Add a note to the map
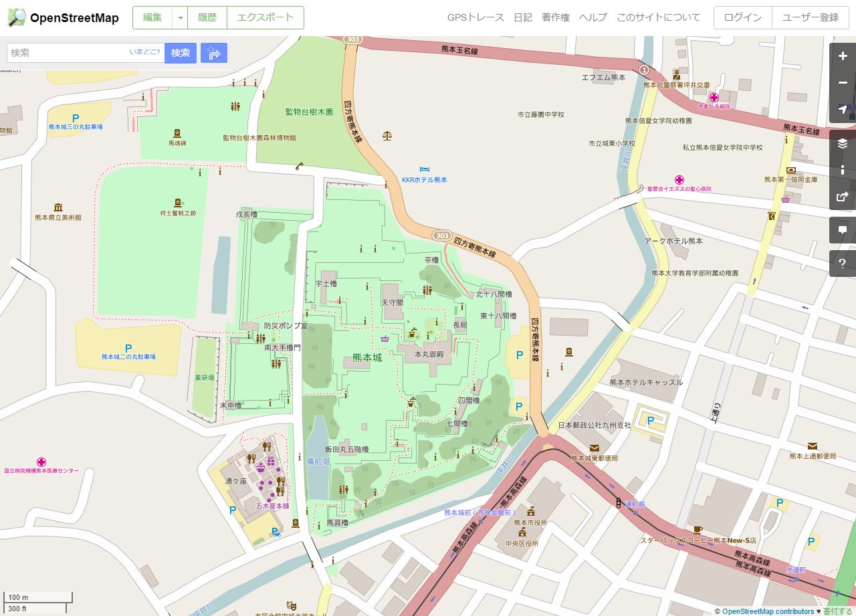Image resolution: width=856 pixels, height=616 pixels. click(843, 230)
